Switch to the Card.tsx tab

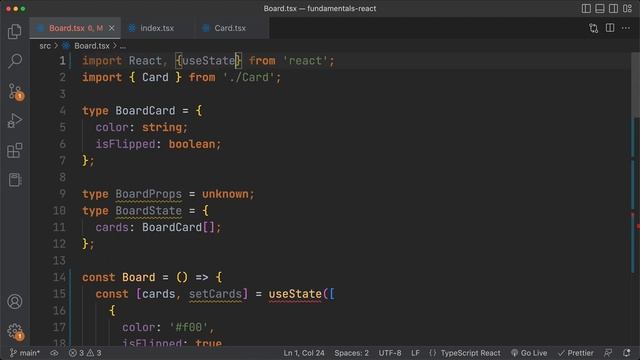coord(230,28)
